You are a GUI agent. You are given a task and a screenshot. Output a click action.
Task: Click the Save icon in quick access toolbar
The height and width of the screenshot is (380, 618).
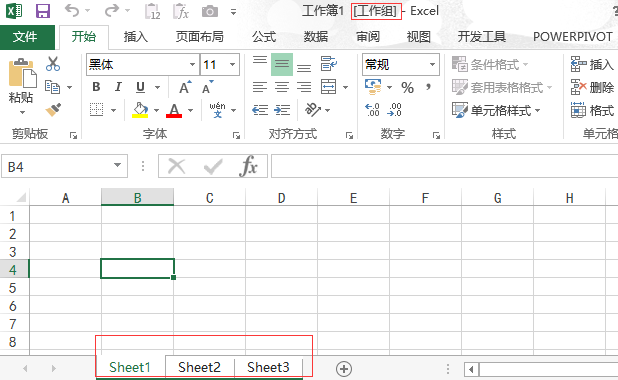coord(43,11)
